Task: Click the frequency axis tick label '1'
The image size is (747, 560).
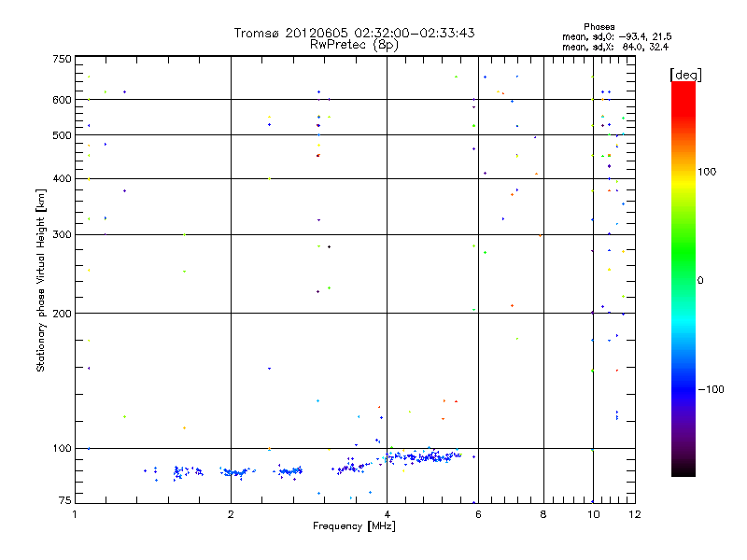Action: (75, 514)
